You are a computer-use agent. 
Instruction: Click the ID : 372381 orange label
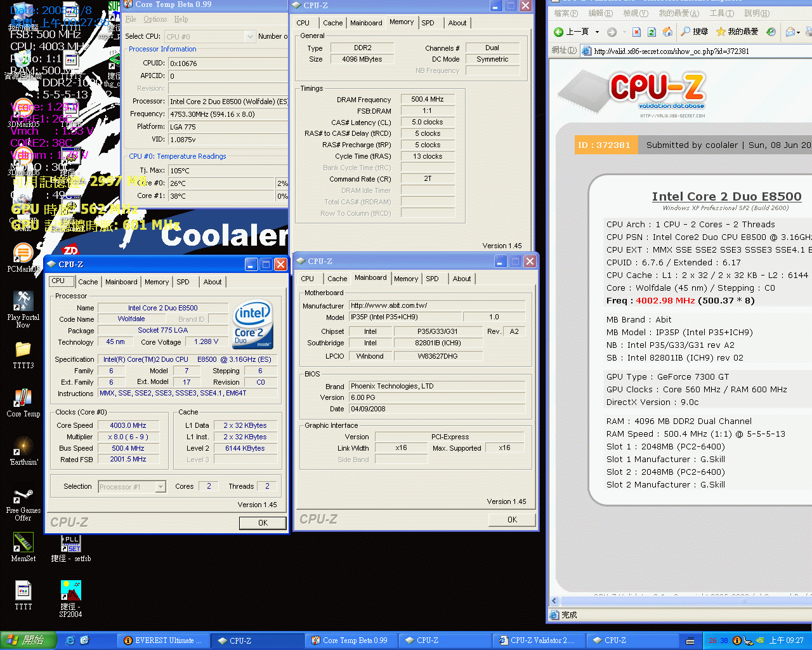click(606, 145)
